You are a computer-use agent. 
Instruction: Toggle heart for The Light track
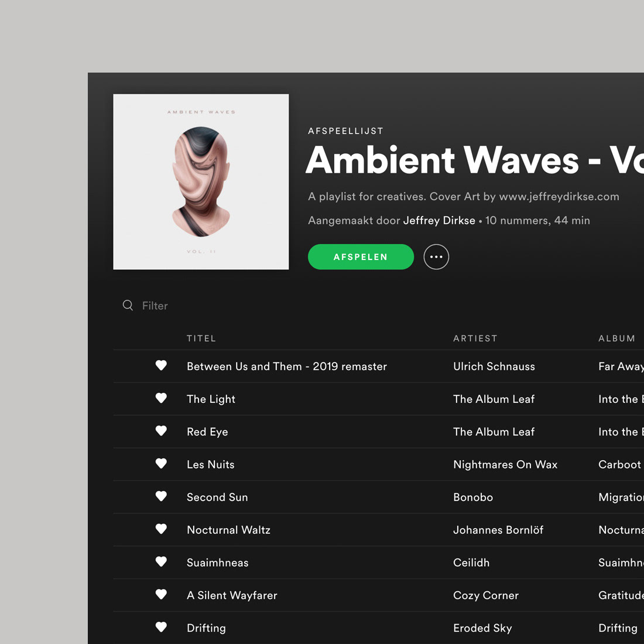(x=161, y=398)
